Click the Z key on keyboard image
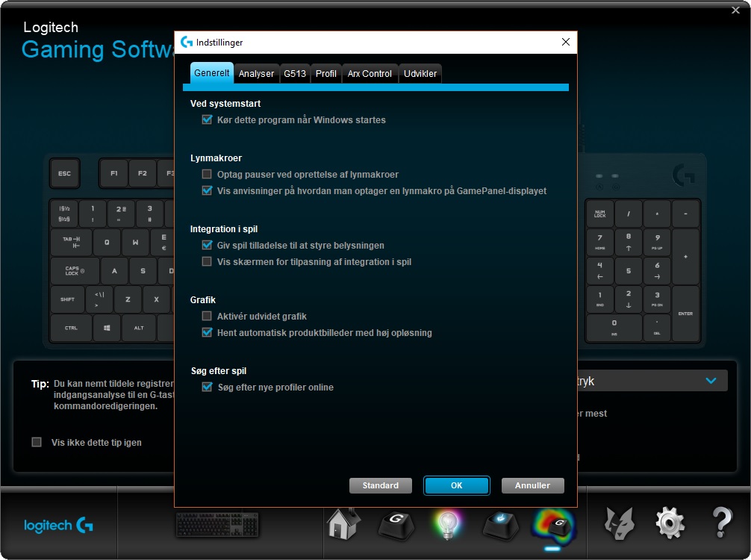Image resolution: width=751 pixels, height=560 pixels. 128,299
